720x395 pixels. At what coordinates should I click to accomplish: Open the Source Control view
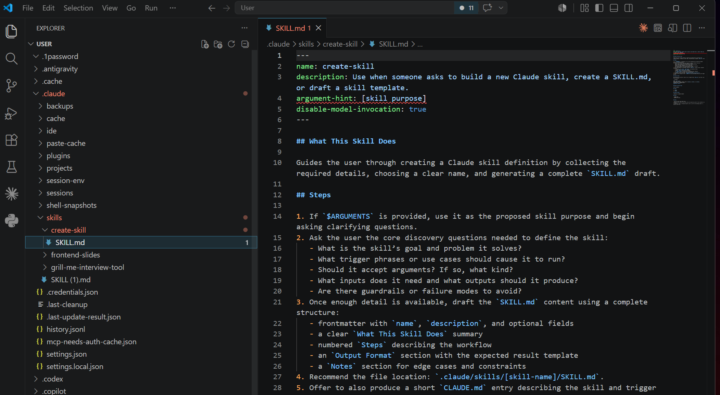pos(11,85)
